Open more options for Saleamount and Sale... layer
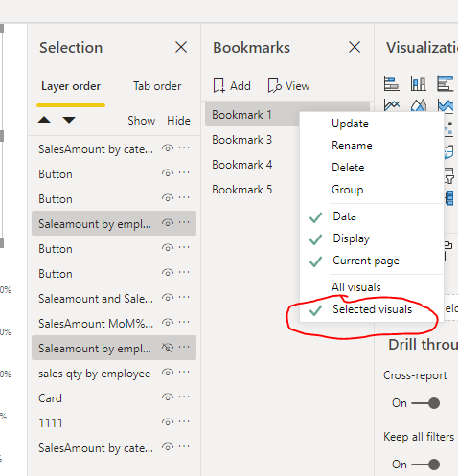 [x=184, y=298]
